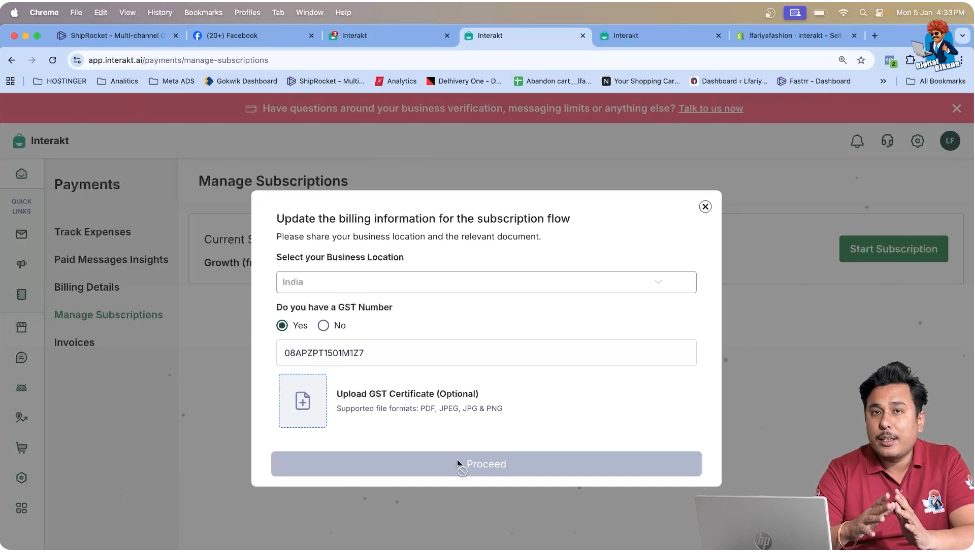Open the campaigns megaphone icon in sidebar
975x552 pixels.
pyautogui.click(x=21, y=264)
